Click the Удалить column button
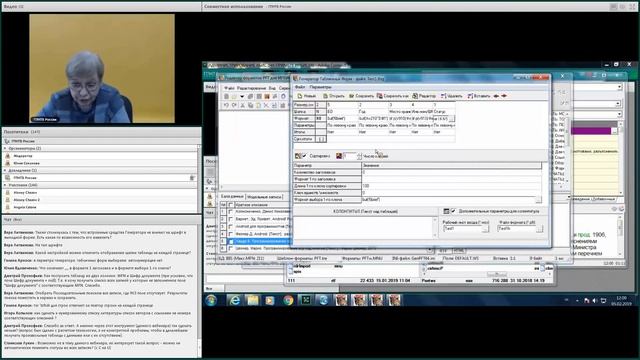The image size is (640, 360). (x=451, y=96)
